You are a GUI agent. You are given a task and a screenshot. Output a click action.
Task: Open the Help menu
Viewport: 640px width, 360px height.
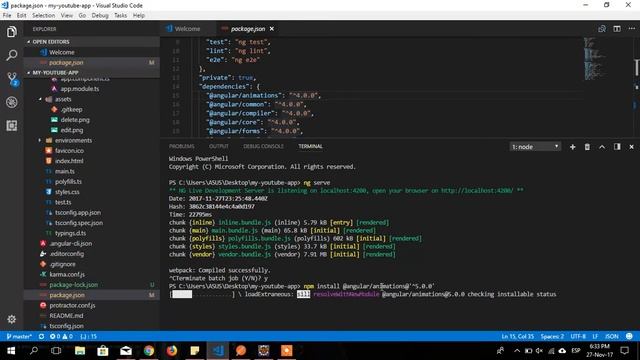coord(139,16)
